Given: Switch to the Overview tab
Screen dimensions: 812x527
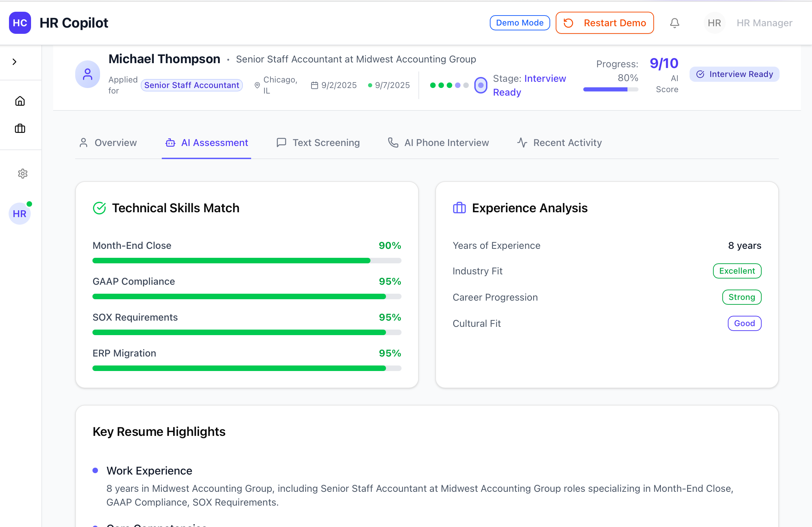Looking at the screenshot, I should pyautogui.click(x=108, y=143).
